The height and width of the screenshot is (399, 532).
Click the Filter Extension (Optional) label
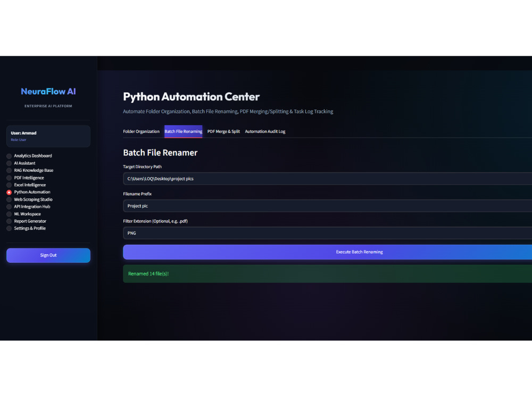[155, 221]
